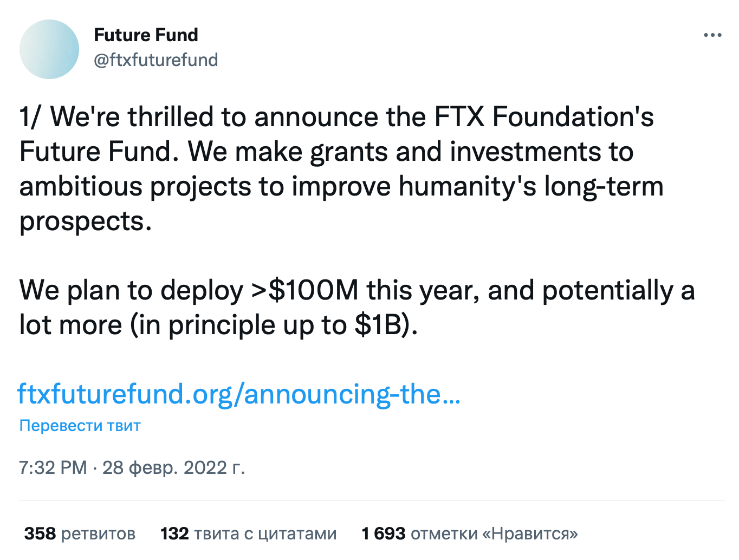Open the ftxfuturefund.org announcement link
The height and width of the screenshot is (560, 739).
point(238,394)
